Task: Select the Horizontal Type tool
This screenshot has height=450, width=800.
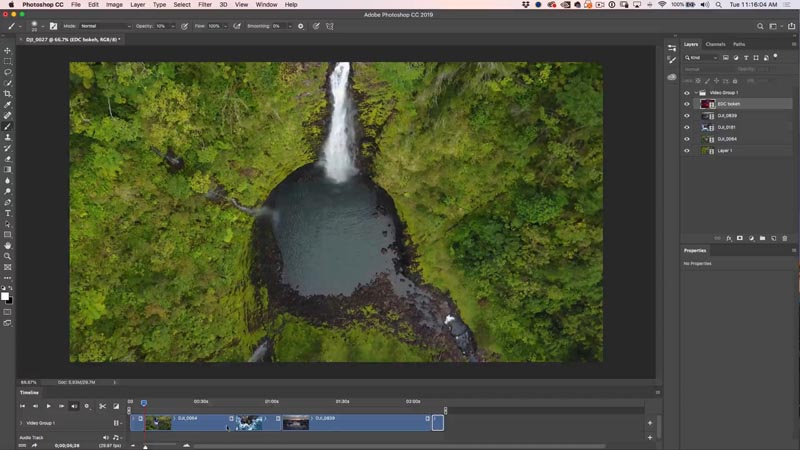Action: pos(8,213)
